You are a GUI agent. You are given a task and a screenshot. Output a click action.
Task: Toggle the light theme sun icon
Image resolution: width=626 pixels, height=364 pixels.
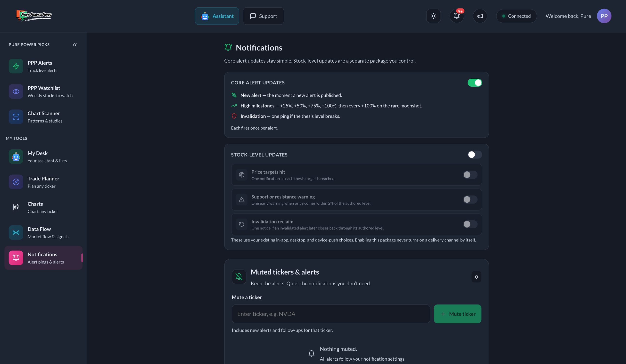[433, 16]
